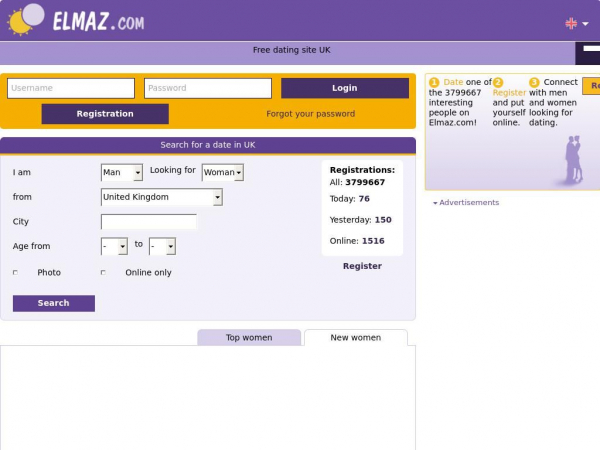The height and width of the screenshot is (450, 600).
Task: Follow the Forgot your password link
Action: tap(310, 114)
